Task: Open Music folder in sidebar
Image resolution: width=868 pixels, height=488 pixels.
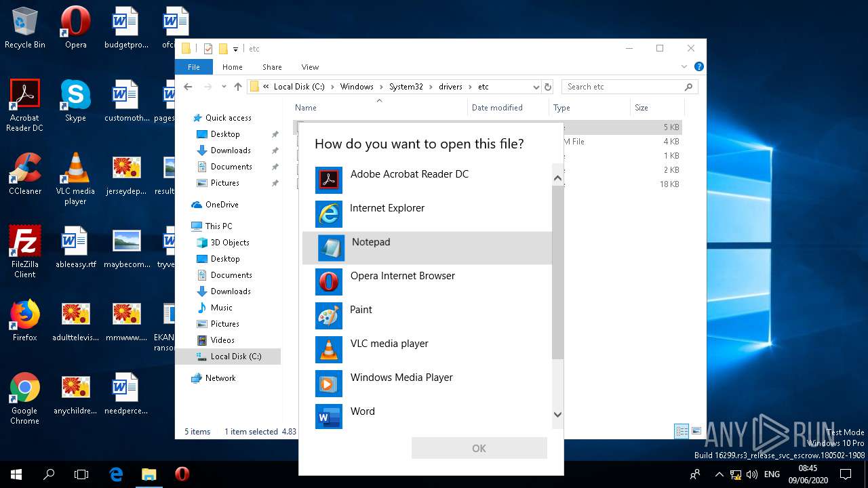Action: pos(221,308)
